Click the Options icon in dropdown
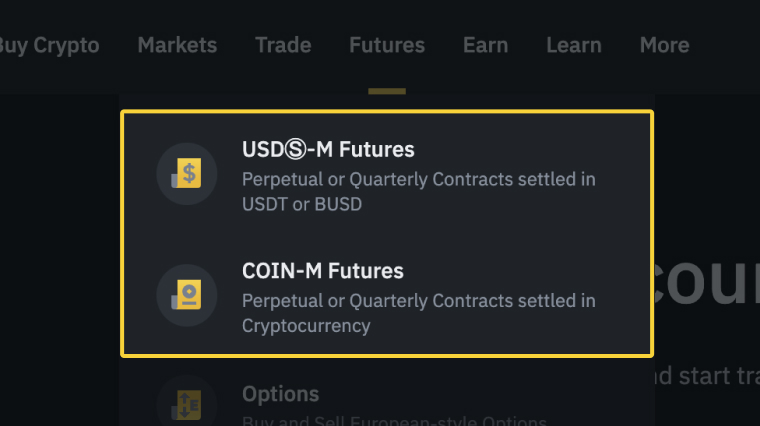The image size is (760, 426). 187,404
